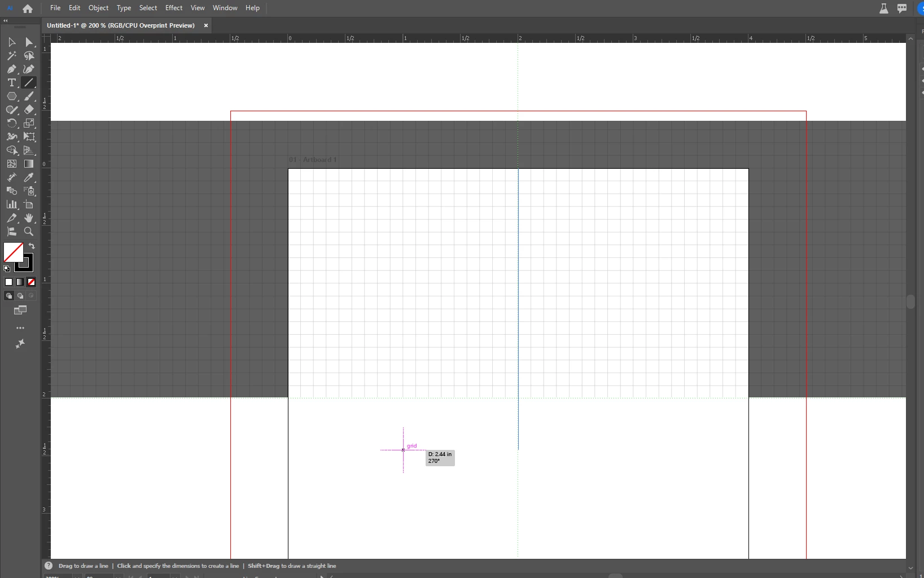
Task: Pick the Free Transform tool
Action: [x=29, y=137]
